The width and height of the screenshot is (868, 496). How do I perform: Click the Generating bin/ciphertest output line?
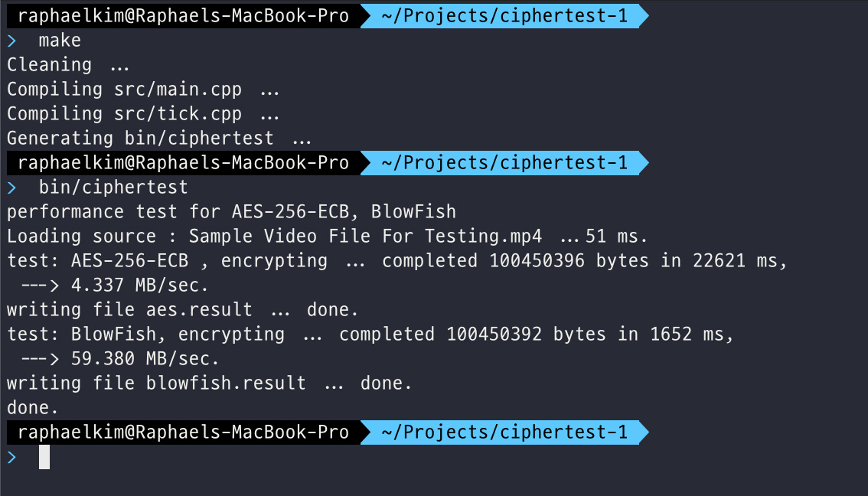[x=159, y=138]
